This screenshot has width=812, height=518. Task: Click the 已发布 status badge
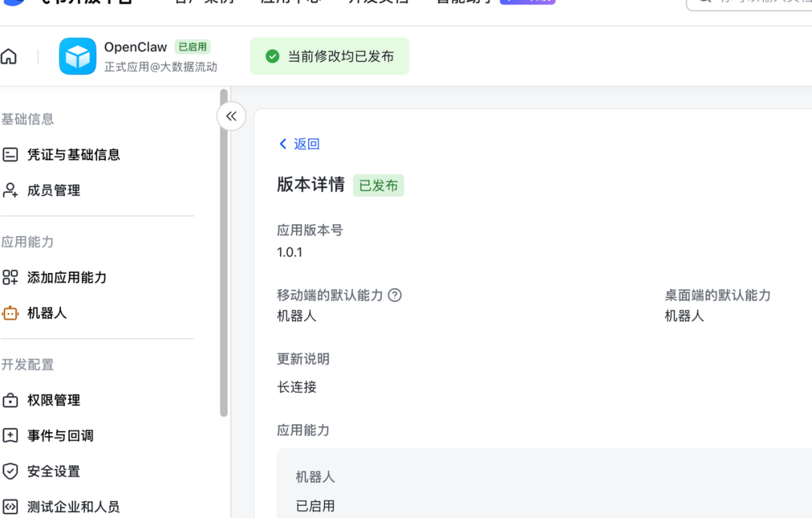(x=378, y=185)
